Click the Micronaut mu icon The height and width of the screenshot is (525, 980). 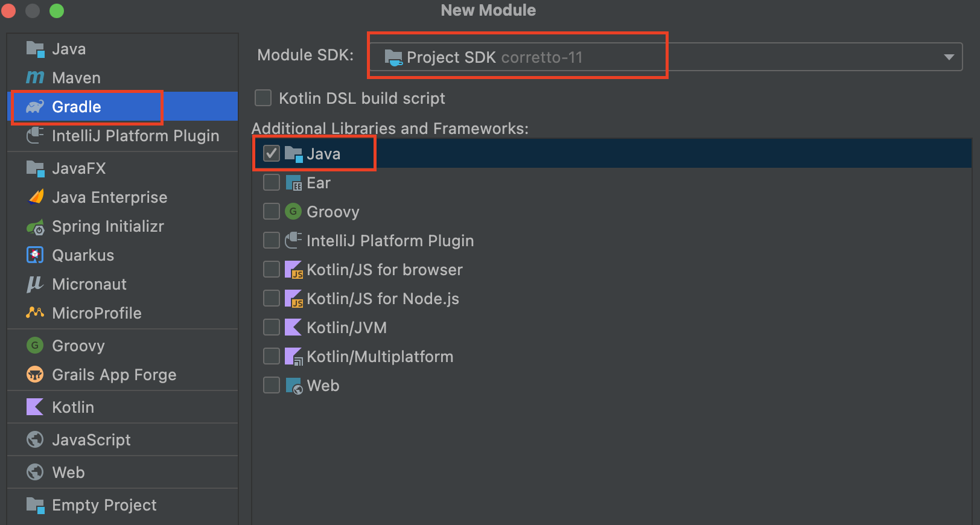pos(35,284)
